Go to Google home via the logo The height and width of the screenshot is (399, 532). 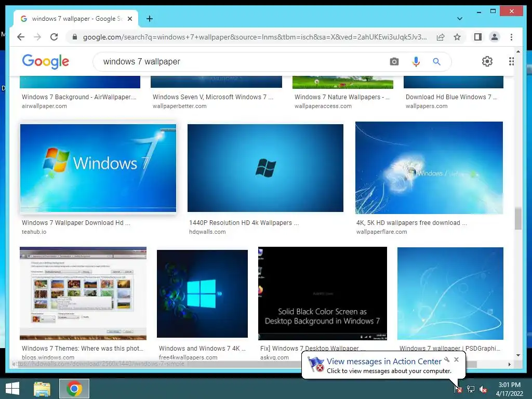tap(46, 61)
